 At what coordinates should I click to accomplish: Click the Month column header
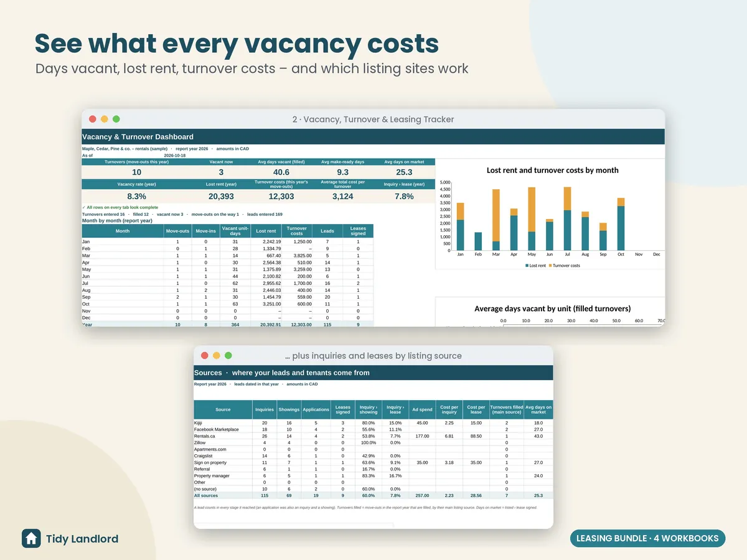pos(123,231)
